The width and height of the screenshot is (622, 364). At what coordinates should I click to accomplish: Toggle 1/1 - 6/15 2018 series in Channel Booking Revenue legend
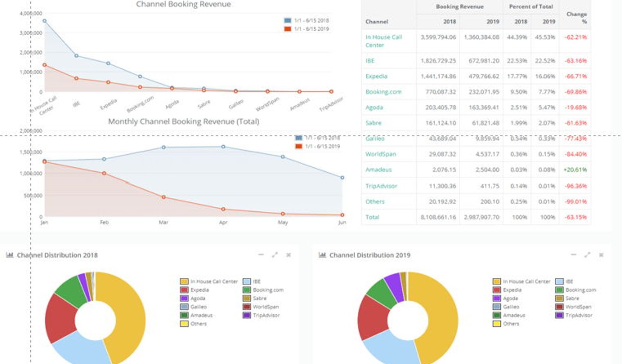coord(306,20)
